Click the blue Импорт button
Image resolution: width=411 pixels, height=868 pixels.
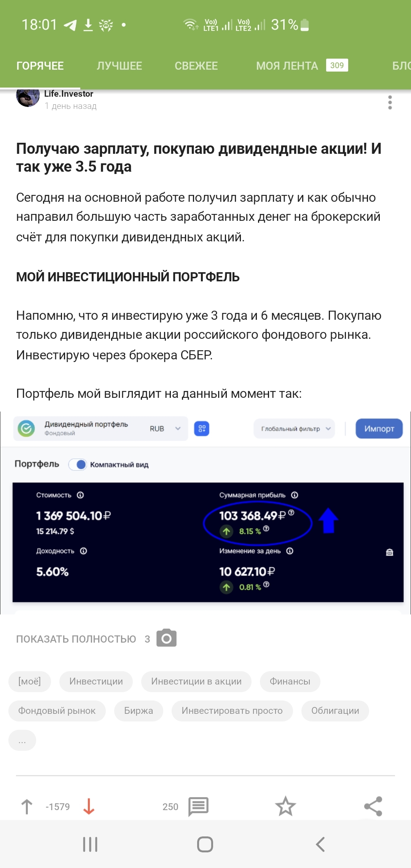pos(379,429)
